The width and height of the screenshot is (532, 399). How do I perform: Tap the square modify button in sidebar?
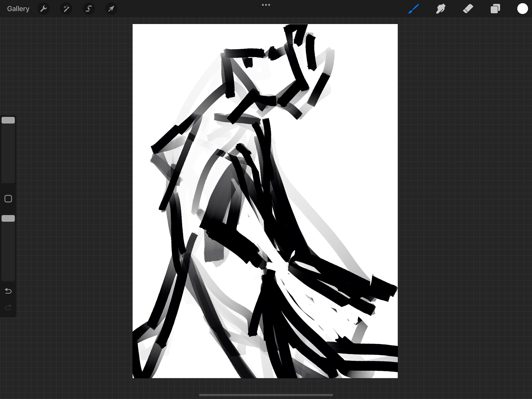point(8,199)
